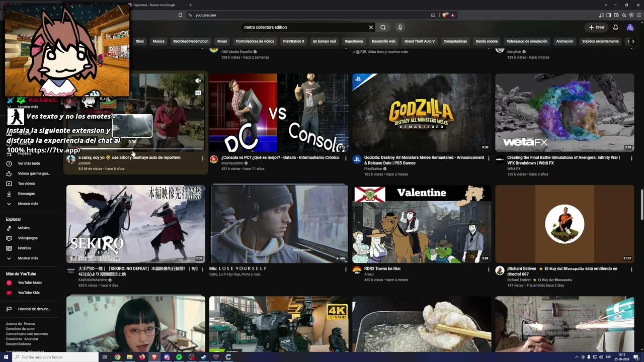Open options for RDR2 Towns be like
Image resolution: width=644 pixels, height=362 pixels.
point(489,269)
